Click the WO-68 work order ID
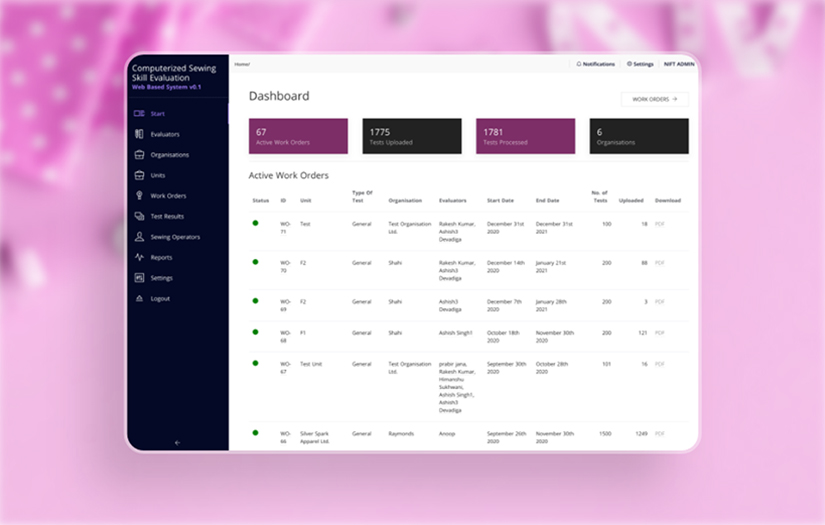The height and width of the screenshot is (525, 825). click(x=285, y=336)
